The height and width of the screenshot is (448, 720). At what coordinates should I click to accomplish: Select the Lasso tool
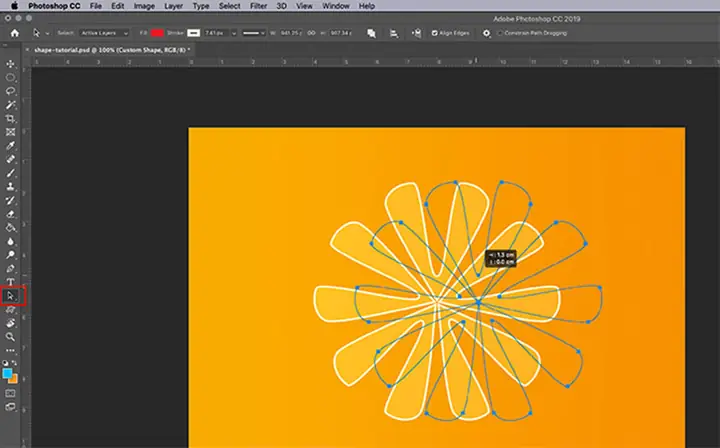[10, 91]
